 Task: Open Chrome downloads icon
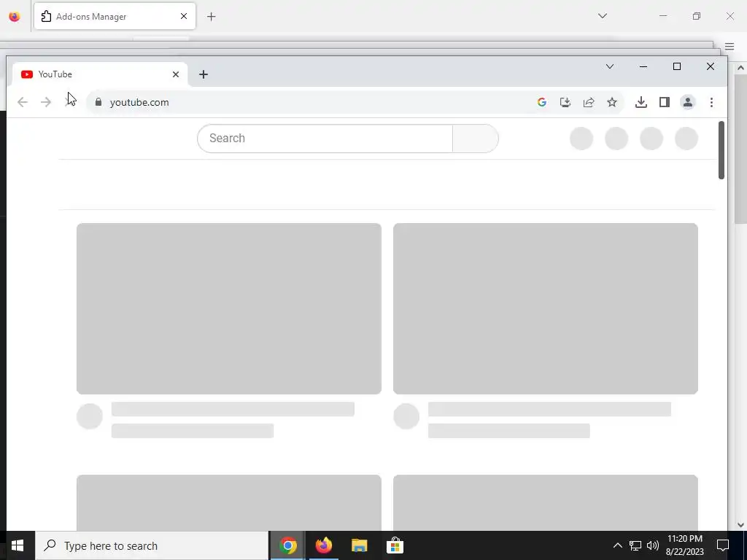pyautogui.click(x=641, y=102)
